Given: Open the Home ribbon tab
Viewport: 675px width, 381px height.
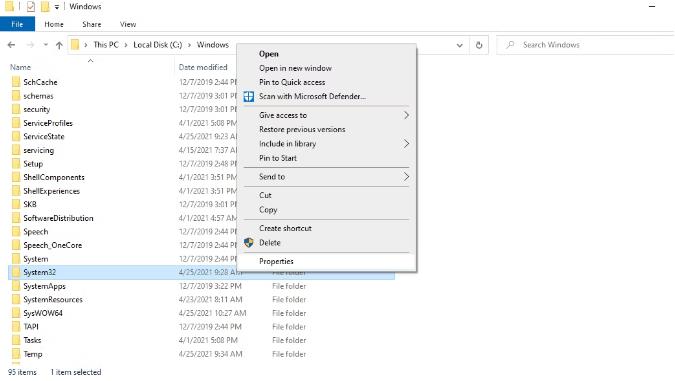Looking at the screenshot, I should 54,24.
